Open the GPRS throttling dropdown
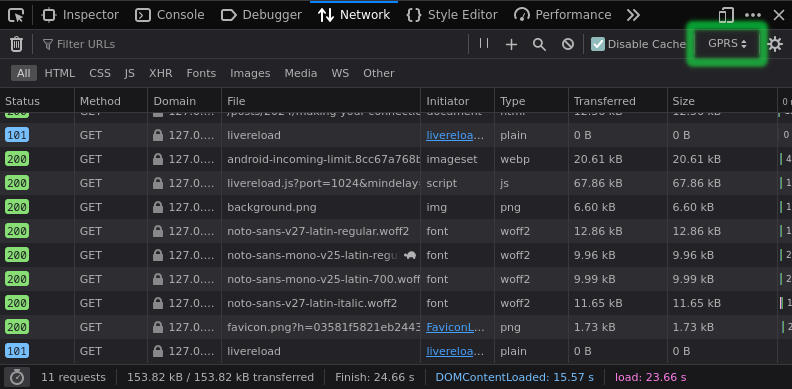792x389 pixels. (727, 43)
